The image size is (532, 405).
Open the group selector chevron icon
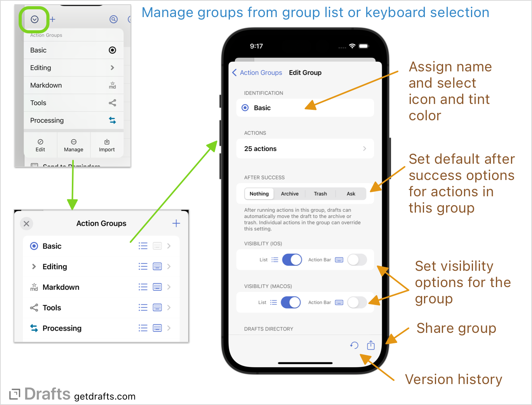click(x=34, y=19)
